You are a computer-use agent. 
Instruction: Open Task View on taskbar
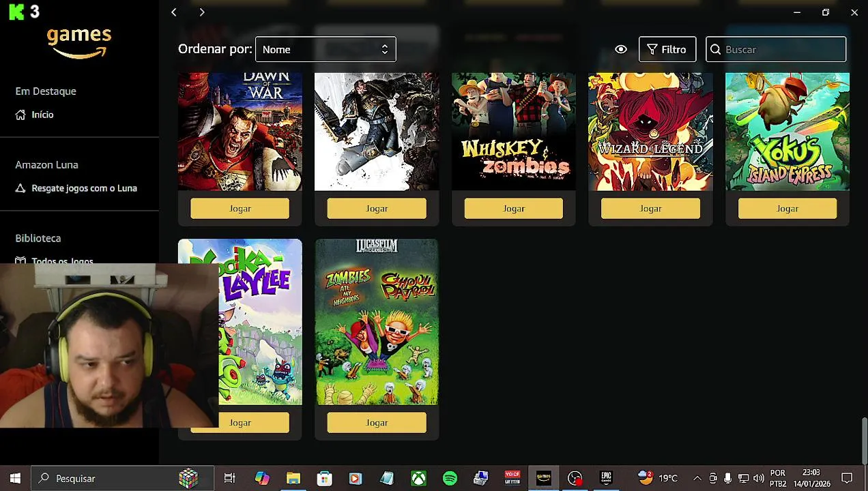(229, 478)
